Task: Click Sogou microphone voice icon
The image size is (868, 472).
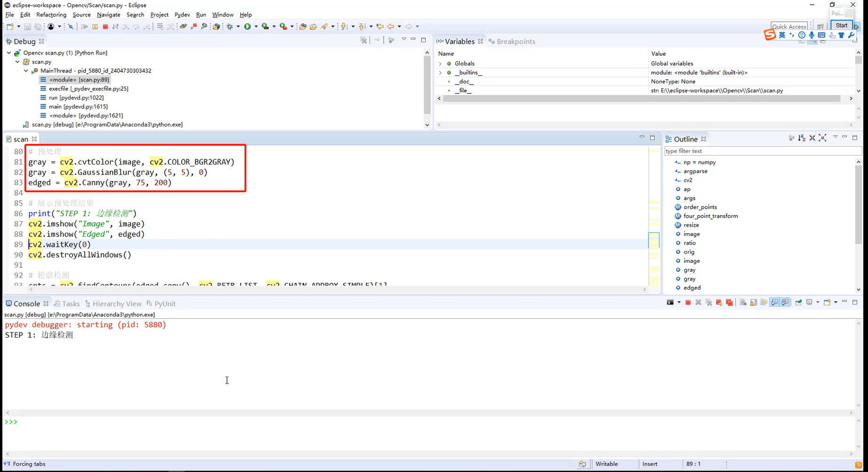Action: (812, 35)
